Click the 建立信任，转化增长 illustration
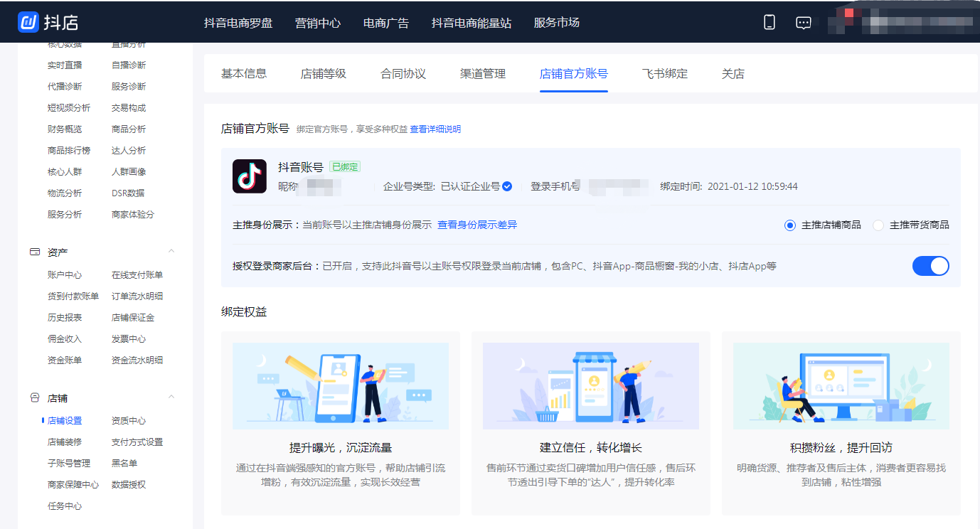Screen dimensions: 980x529 coord(591,386)
